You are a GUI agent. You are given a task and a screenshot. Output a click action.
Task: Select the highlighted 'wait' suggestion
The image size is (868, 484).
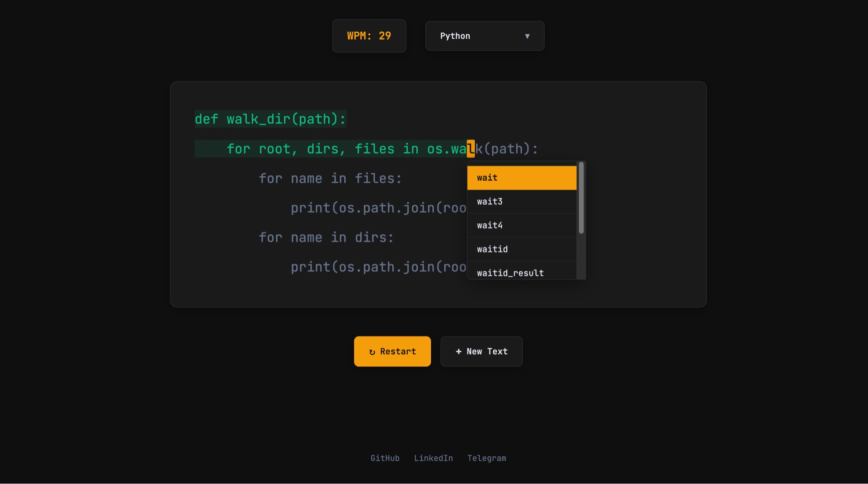522,178
